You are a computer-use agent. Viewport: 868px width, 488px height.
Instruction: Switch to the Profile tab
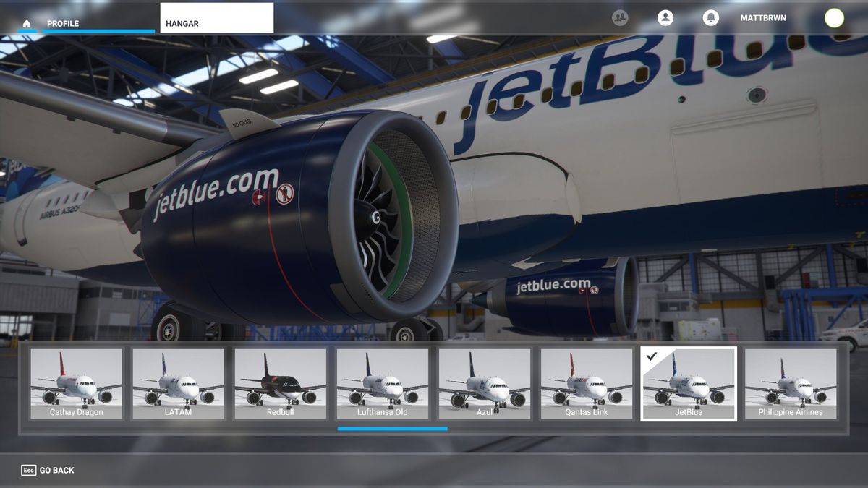tap(64, 23)
